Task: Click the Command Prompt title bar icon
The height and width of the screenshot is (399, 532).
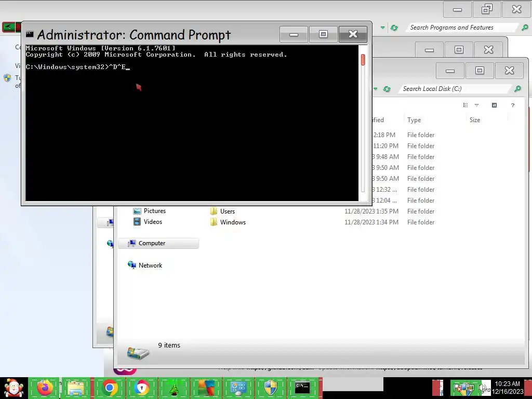Action: tap(30, 34)
